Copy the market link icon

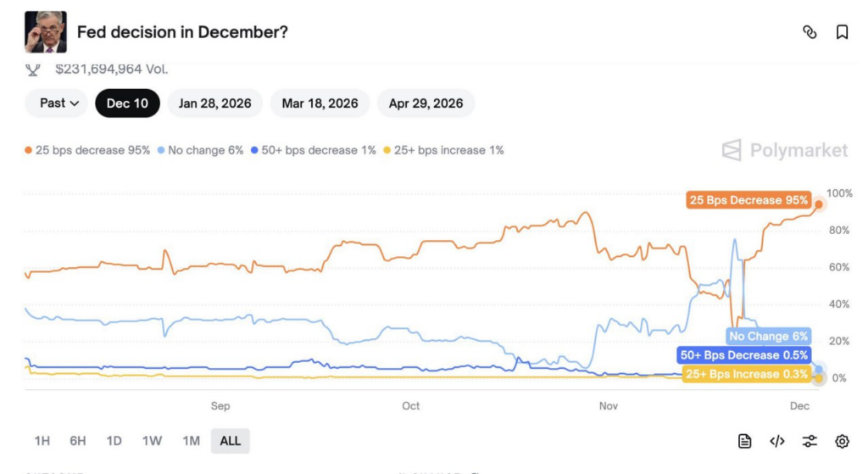point(810,32)
